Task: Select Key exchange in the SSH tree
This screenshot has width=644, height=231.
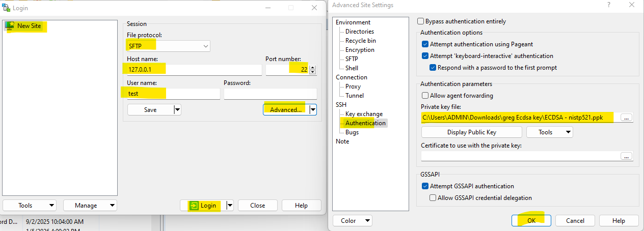Action: (364, 114)
